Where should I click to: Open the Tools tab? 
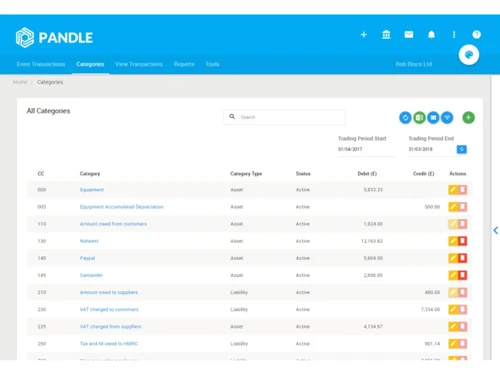point(212,64)
